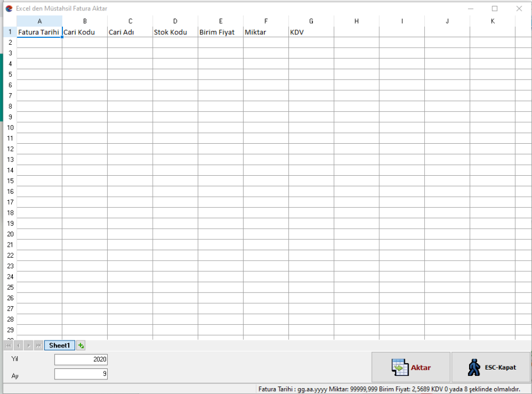Select column E header
This screenshot has height=394, width=532.
[x=220, y=21]
